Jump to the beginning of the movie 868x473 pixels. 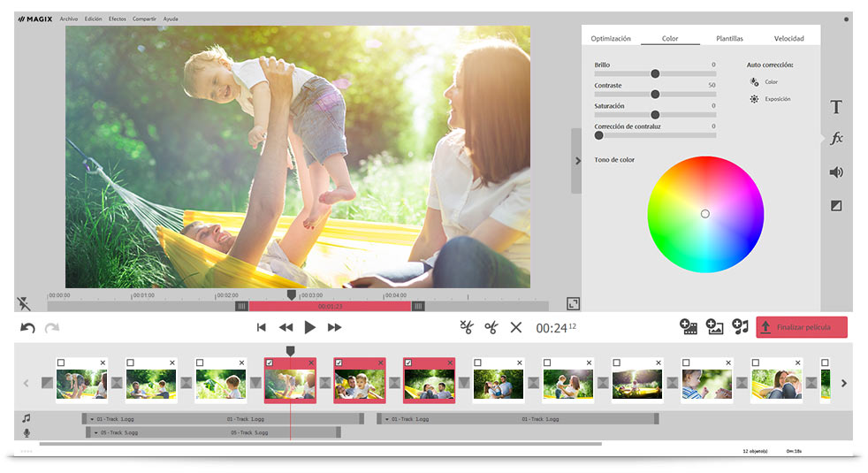pyautogui.click(x=262, y=327)
